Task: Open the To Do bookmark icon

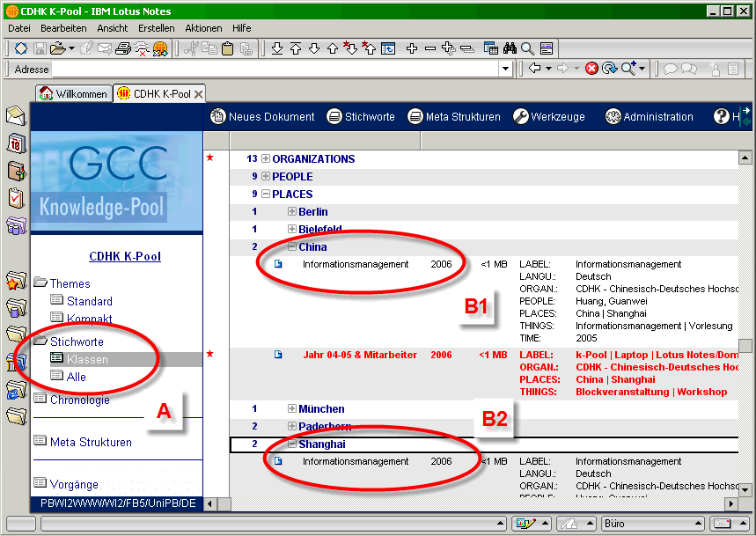Action: (16, 198)
